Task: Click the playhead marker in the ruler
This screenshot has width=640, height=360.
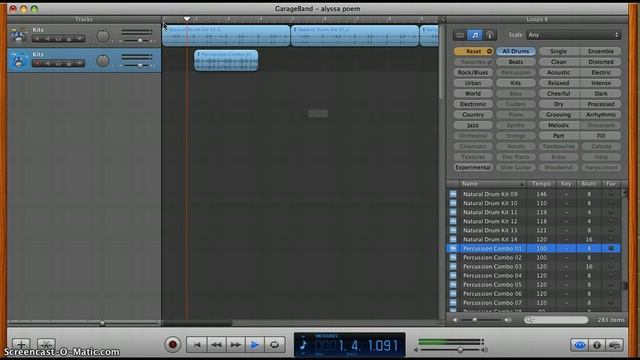Action: pyautogui.click(x=187, y=19)
